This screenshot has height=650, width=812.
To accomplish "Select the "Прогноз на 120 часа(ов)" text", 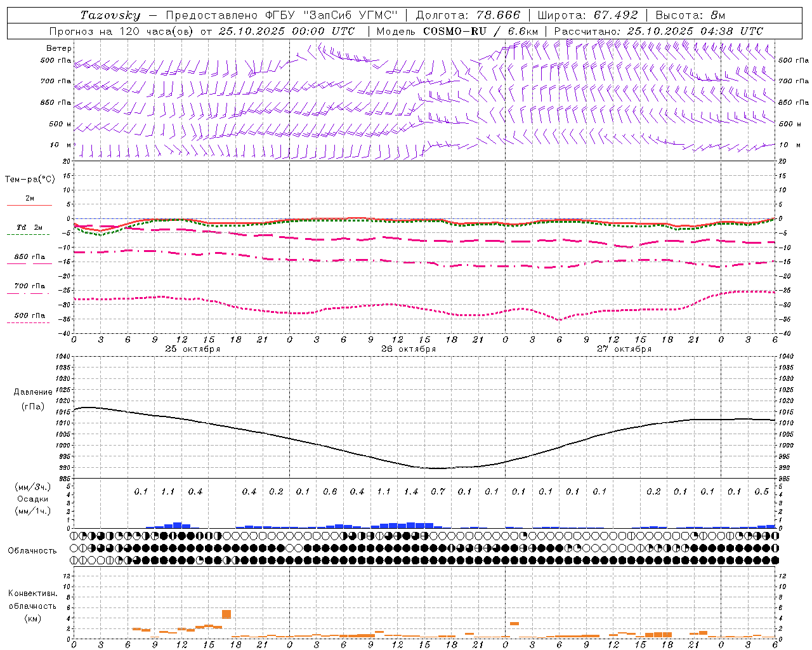I will click(122, 31).
